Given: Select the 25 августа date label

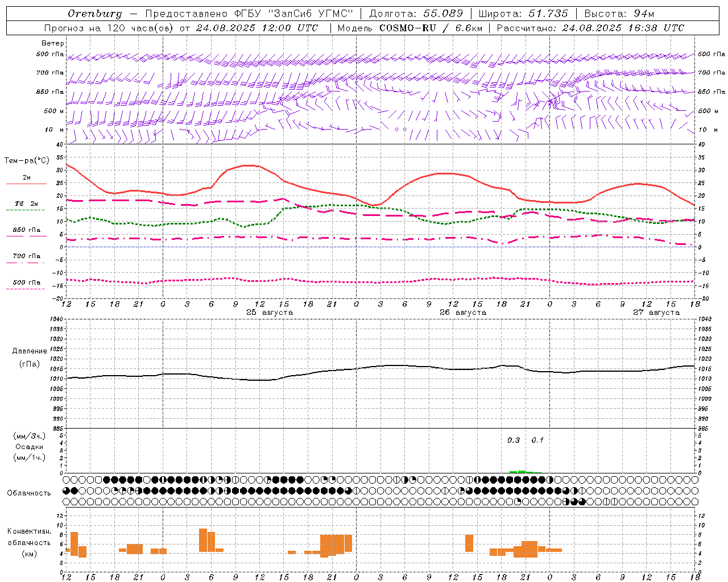Looking at the screenshot, I should (270, 313).
